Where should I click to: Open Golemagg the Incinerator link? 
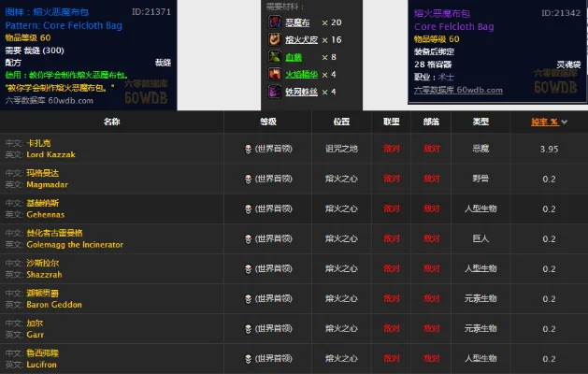point(75,245)
